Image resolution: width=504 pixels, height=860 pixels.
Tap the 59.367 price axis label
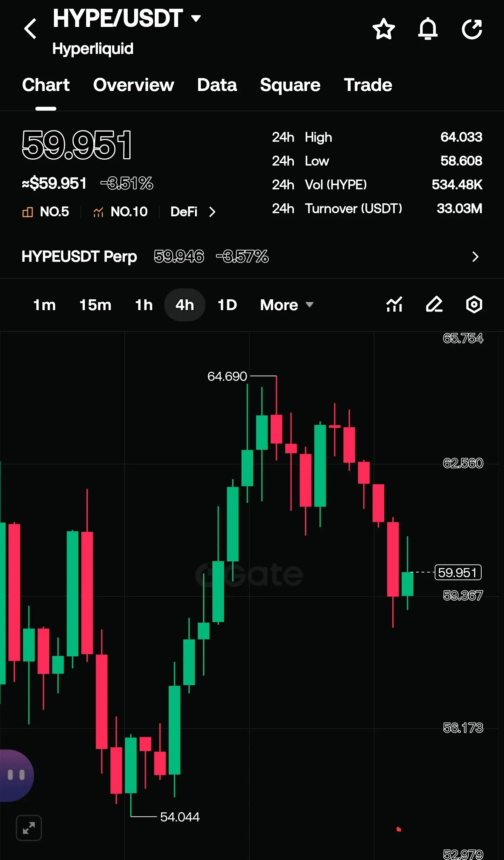(x=463, y=596)
